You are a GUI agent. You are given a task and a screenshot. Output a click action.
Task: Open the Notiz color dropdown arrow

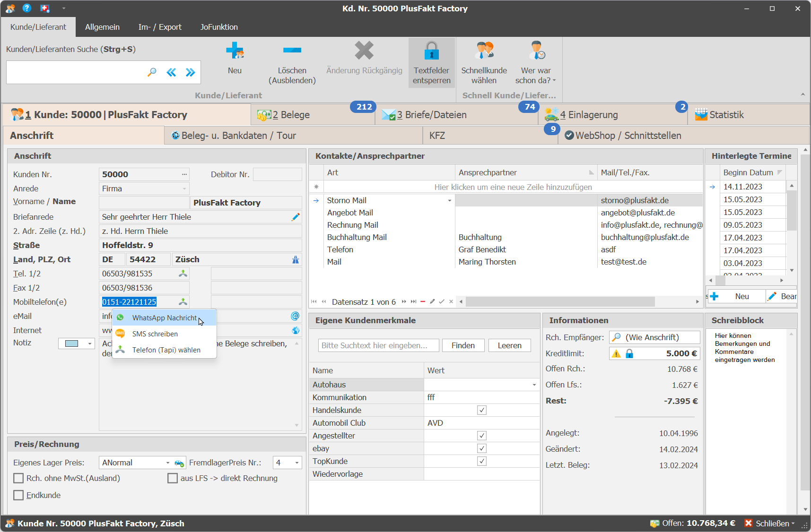(89, 344)
